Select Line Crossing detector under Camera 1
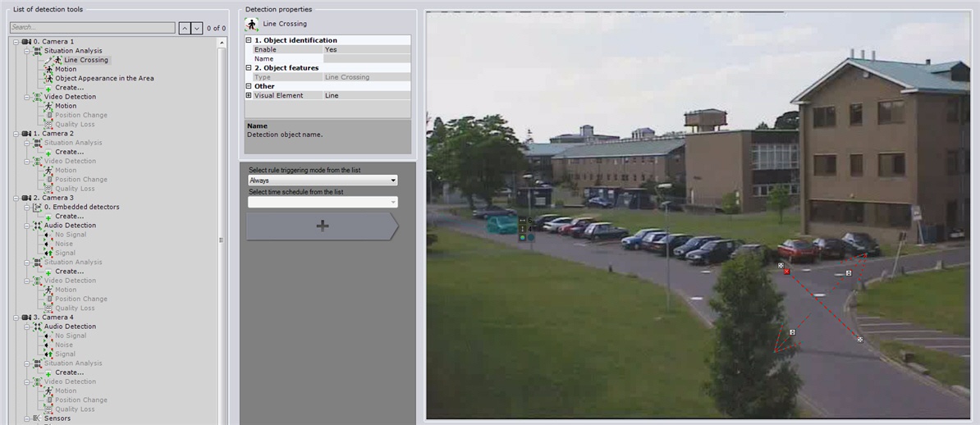The width and height of the screenshot is (980, 425). tap(85, 60)
